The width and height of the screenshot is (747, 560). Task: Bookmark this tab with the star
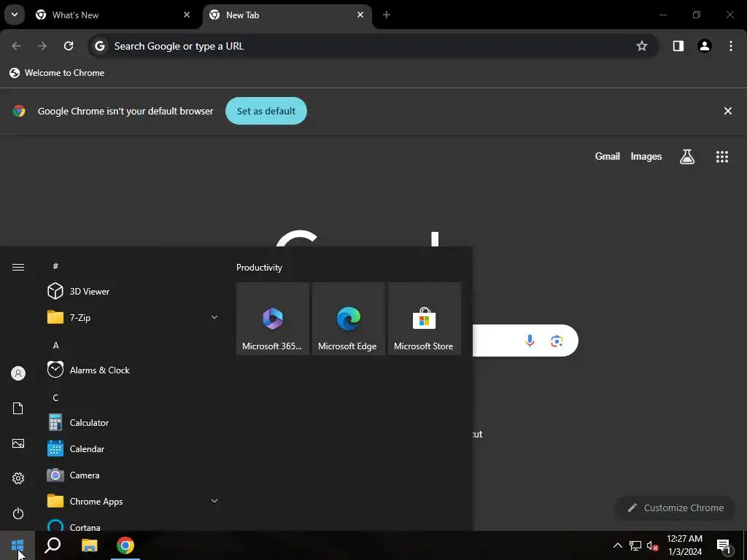(642, 46)
